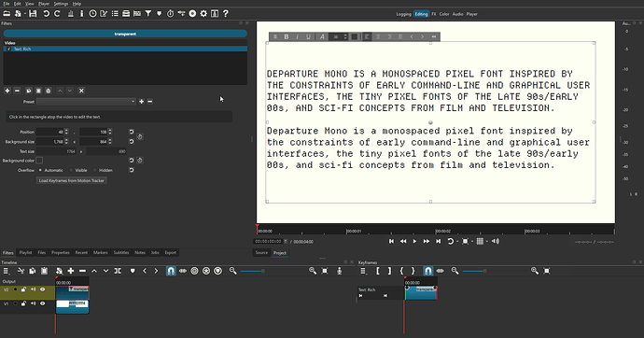Click the transparent clip name button

pyautogui.click(x=125, y=34)
